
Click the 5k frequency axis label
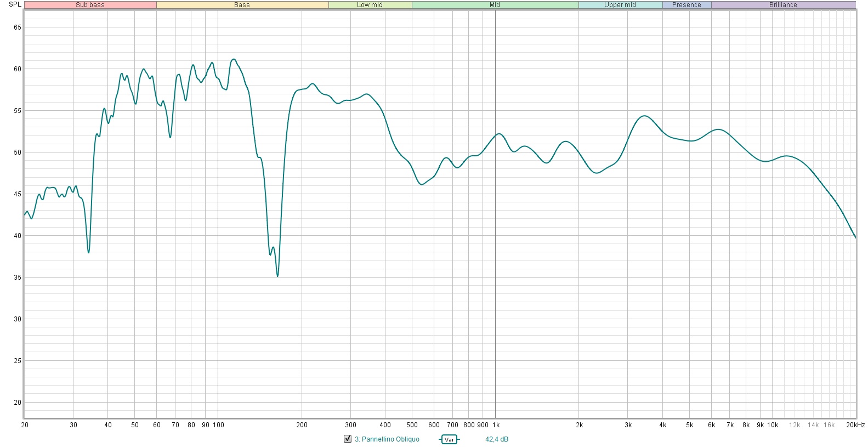coord(690,425)
